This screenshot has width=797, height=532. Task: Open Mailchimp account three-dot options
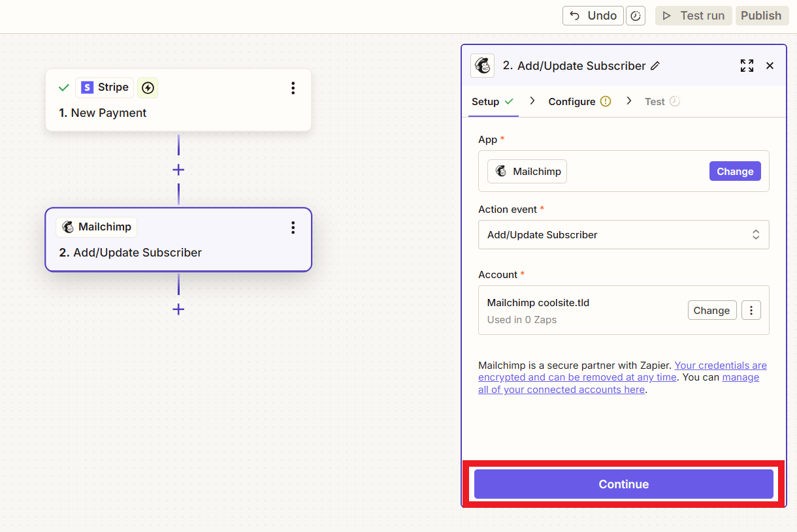point(751,310)
